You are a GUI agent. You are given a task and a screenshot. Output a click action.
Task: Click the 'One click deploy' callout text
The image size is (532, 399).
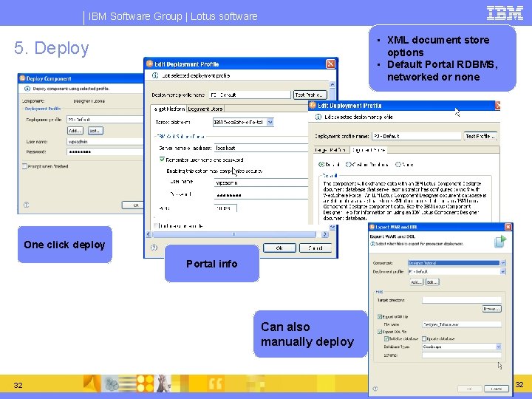[x=64, y=245]
